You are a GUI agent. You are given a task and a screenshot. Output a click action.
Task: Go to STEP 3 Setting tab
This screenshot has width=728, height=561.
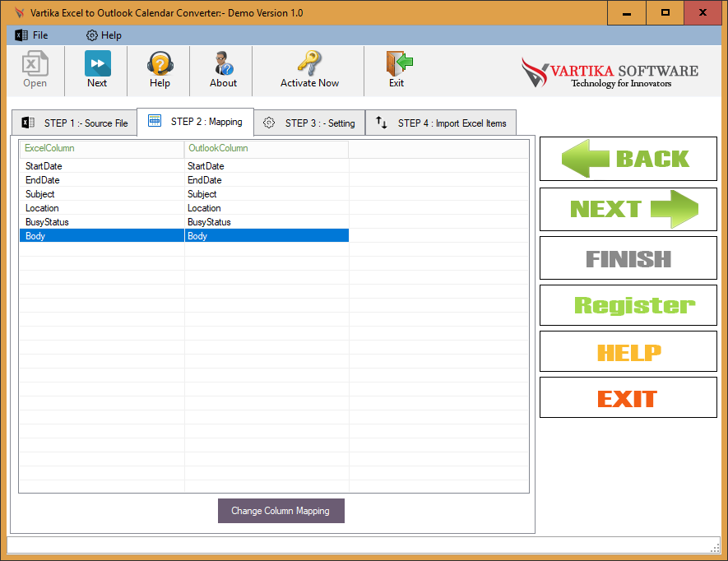309,123
